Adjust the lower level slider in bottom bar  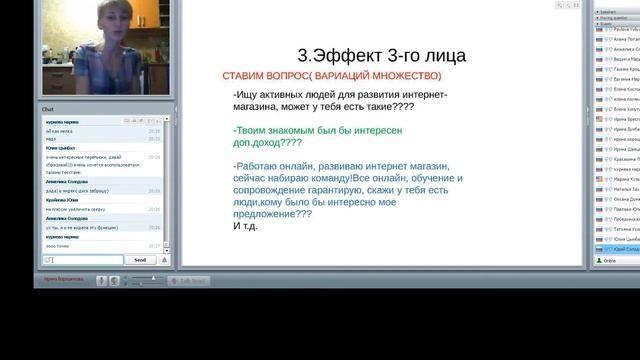(141, 284)
